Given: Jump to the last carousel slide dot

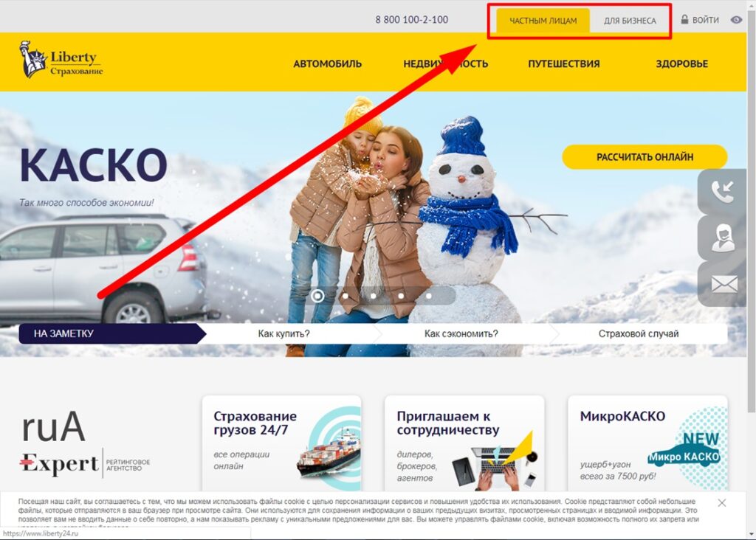Looking at the screenshot, I should click(429, 296).
